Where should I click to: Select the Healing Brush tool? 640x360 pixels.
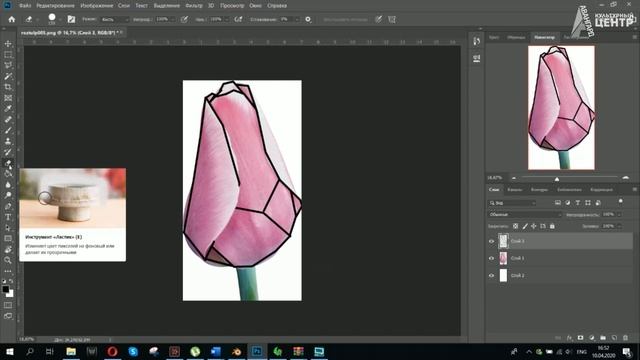(8, 120)
